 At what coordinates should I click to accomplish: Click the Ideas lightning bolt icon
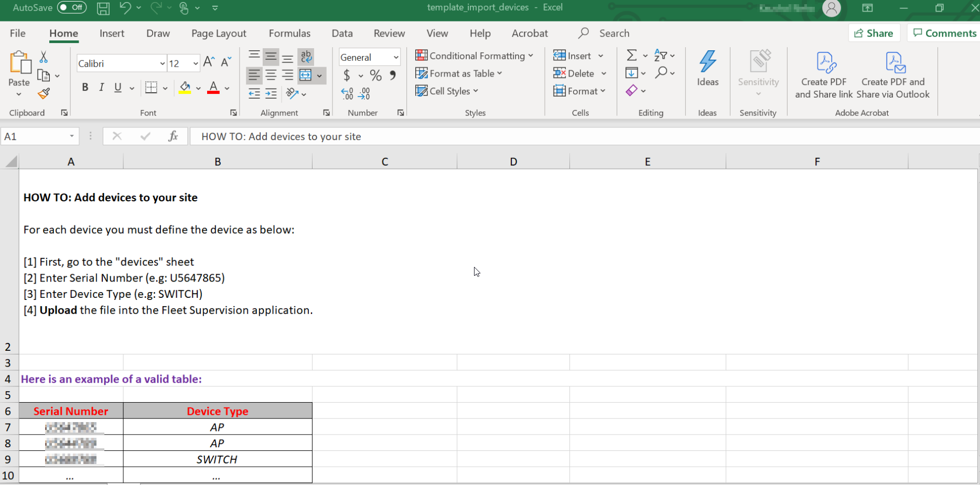(x=707, y=62)
